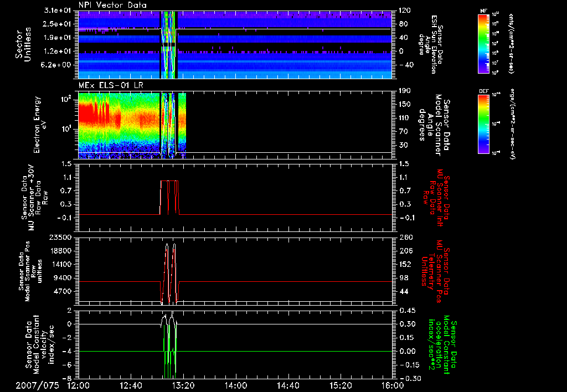Click the 260 telemetry tick value
This screenshot has height=392, width=567.
click(x=407, y=238)
